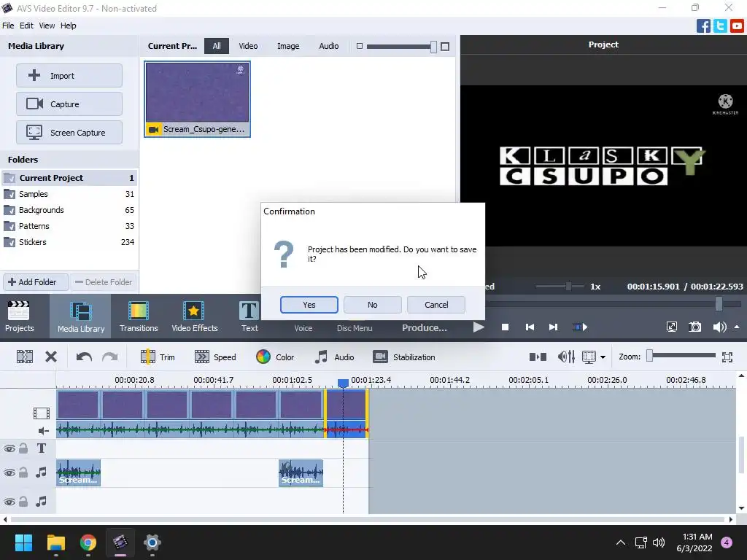Open the Help menu

(68, 26)
